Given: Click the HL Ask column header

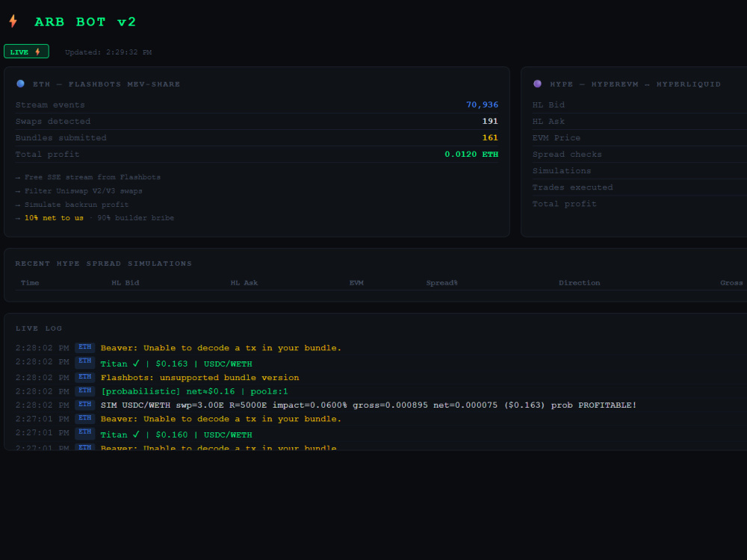Looking at the screenshot, I should click(244, 283).
